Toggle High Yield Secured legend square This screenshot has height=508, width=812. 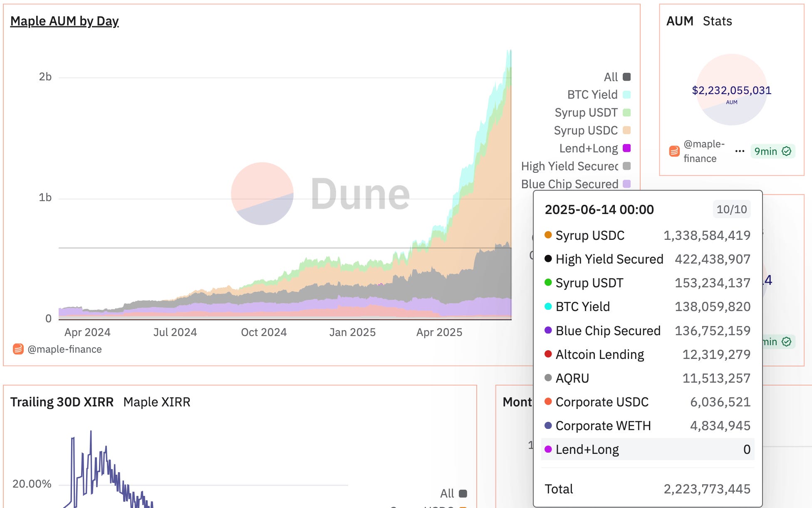coord(626,166)
